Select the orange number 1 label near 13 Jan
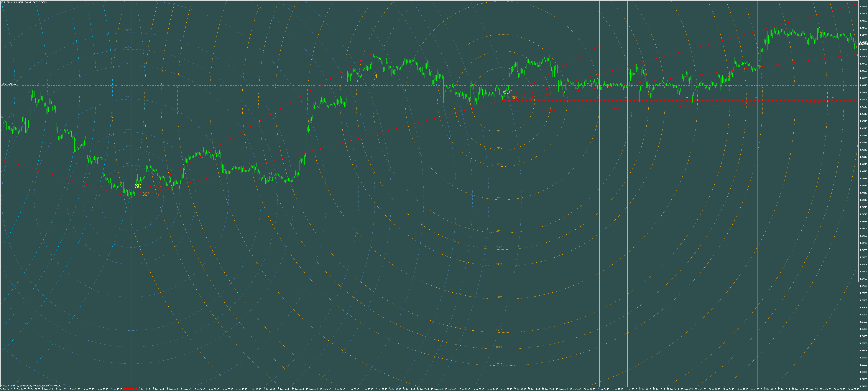 click(x=376, y=77)
